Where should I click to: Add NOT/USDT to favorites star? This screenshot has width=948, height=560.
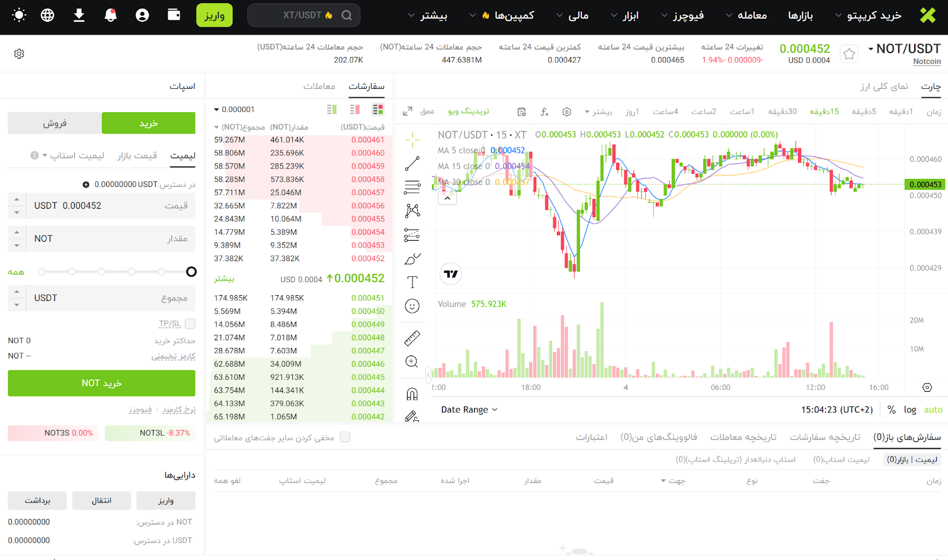(x=849, y=55)
